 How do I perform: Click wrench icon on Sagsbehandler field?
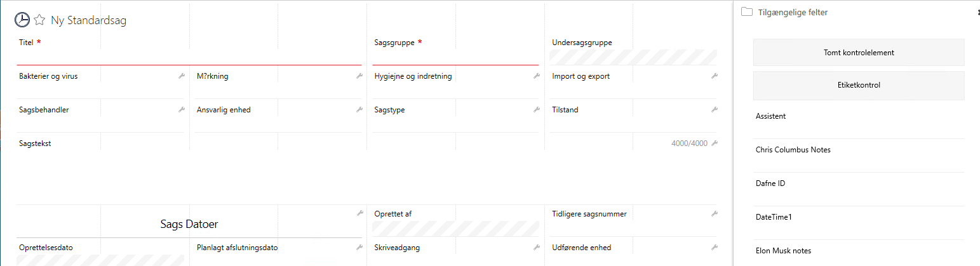point(181,110)
